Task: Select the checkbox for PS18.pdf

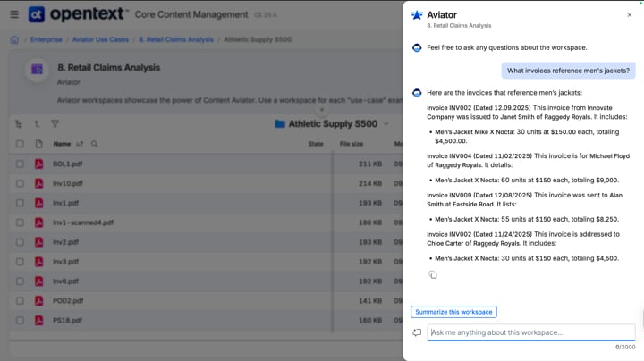Action: 20,321
